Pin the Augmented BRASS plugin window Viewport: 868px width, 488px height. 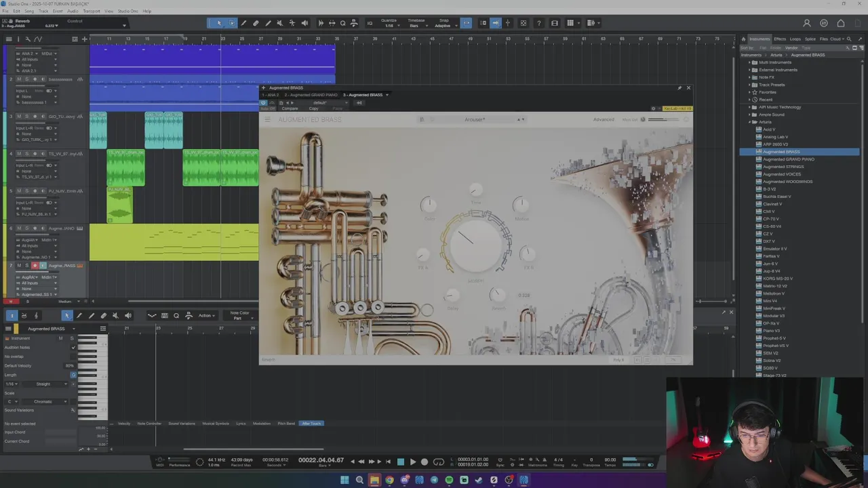pos(679,87)
